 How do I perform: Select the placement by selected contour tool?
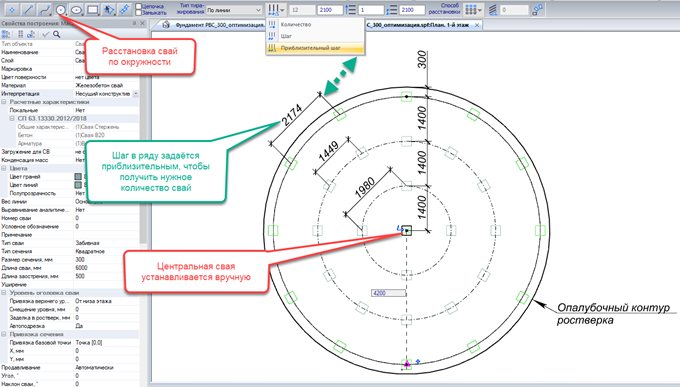[108, 10]
